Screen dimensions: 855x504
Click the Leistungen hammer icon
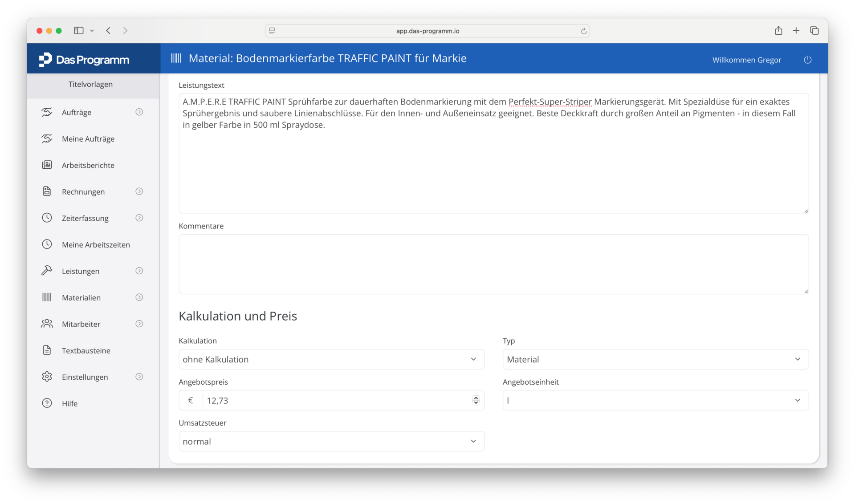(x=47, y=271)
